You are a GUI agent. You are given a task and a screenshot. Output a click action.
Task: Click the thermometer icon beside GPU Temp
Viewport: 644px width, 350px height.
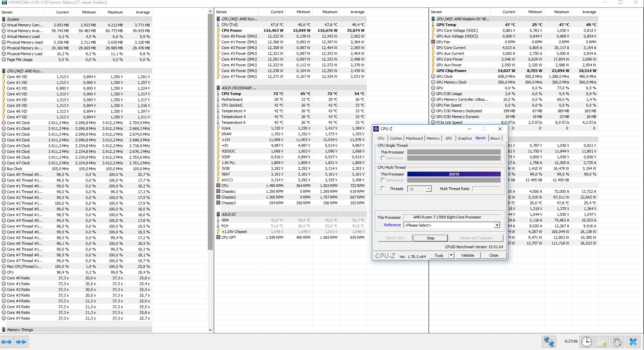pos(433,25)
